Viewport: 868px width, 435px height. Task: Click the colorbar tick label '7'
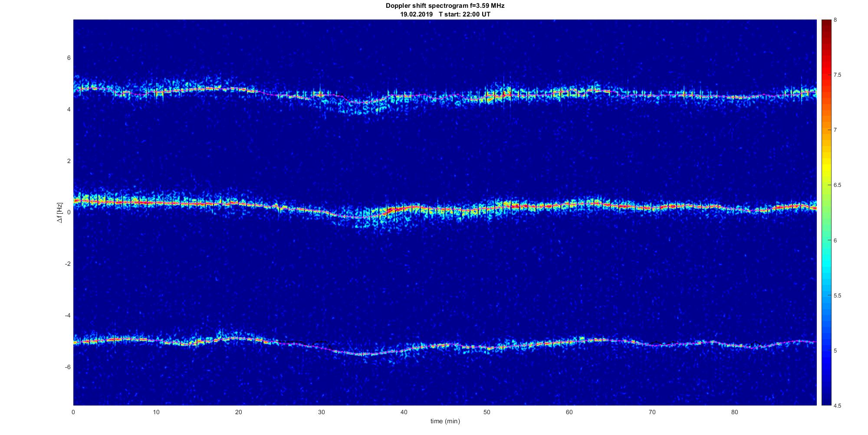[x=835, y=130]
